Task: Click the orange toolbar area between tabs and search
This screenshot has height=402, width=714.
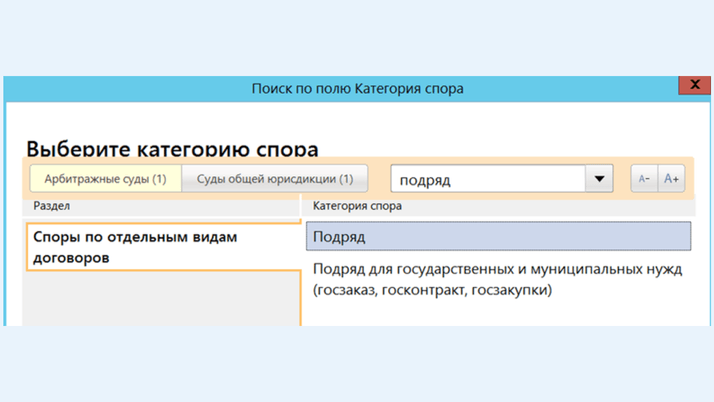Action: coord(379,178)
